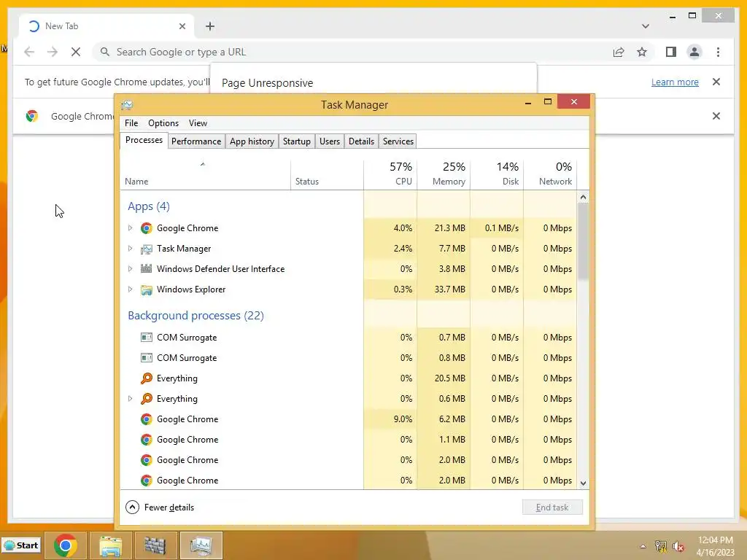Sort by the Disk column header

click(x=497, y=174)
